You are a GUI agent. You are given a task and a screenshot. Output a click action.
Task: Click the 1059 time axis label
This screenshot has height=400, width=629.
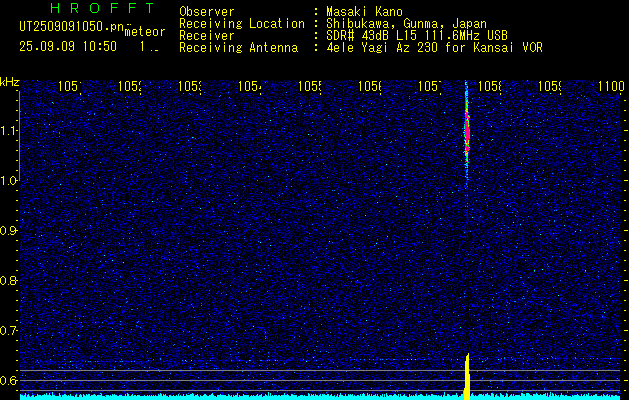click(550, 86)
